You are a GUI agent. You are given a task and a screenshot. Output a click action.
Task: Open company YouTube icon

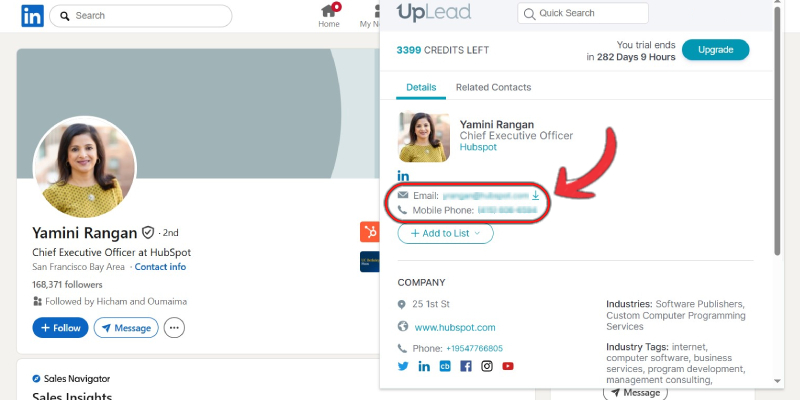coord(508,366)
